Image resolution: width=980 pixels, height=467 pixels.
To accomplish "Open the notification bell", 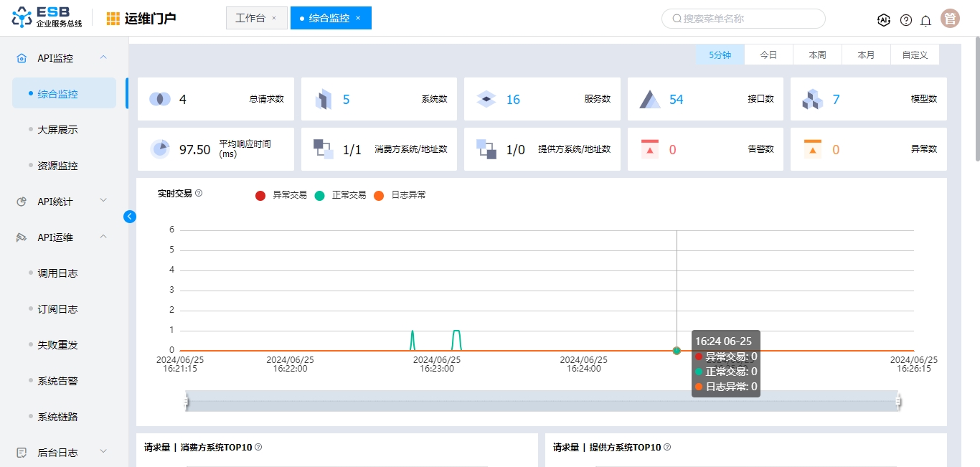I will coord(926,20).
